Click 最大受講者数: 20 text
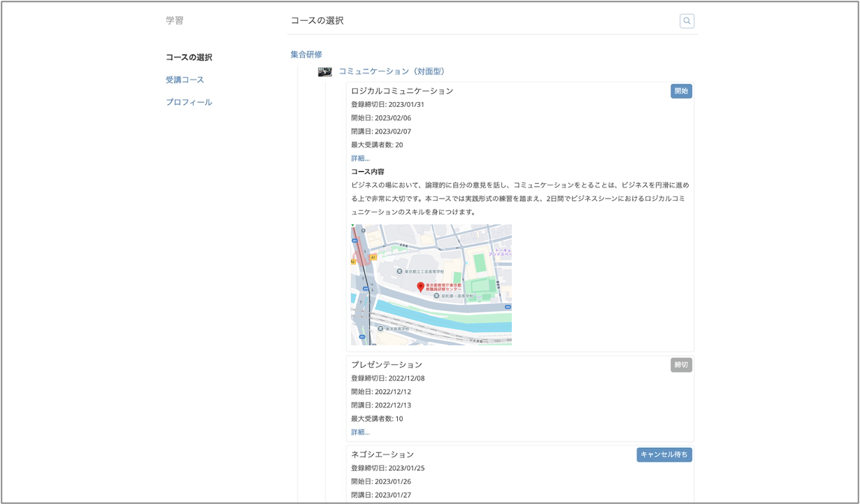Screen dimensions: 860x504 [377, 145]
